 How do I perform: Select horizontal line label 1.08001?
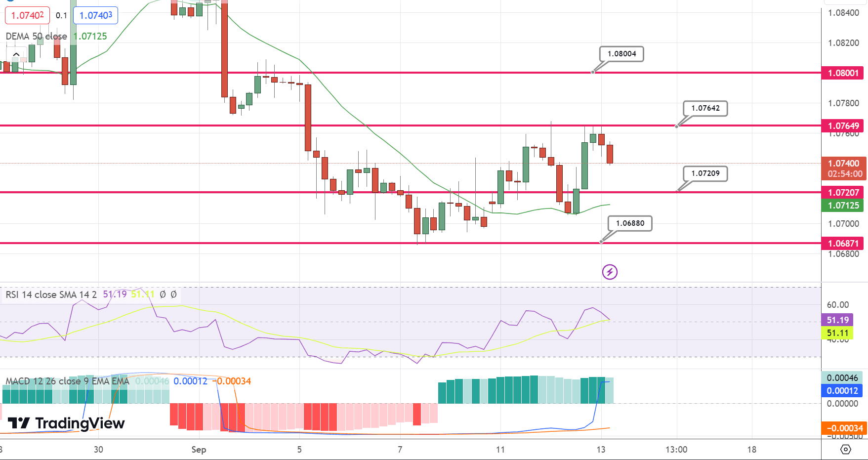(843, 73)
